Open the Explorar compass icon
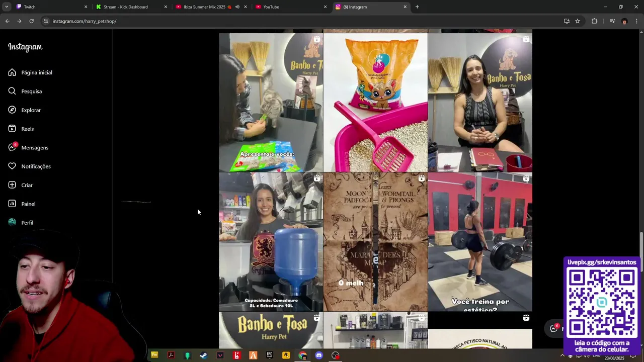This screenshot has width=644, height=362. click(12, 110)
